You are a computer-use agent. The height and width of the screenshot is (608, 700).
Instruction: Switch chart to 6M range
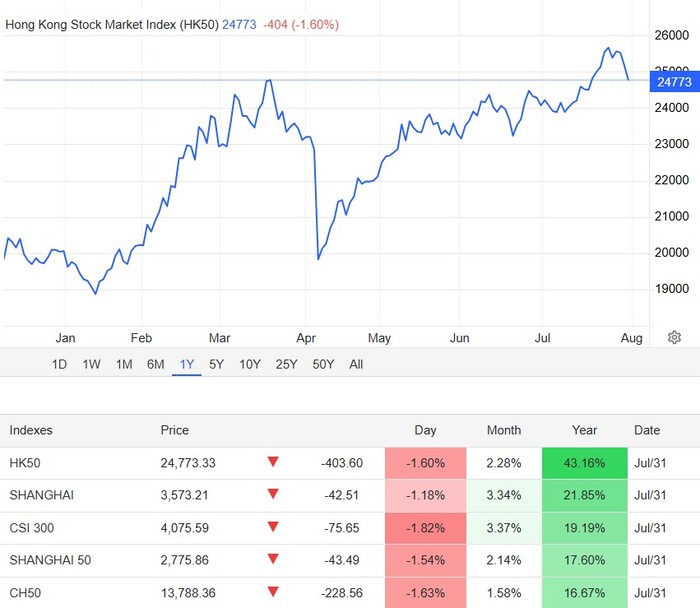tap(155, 365)
